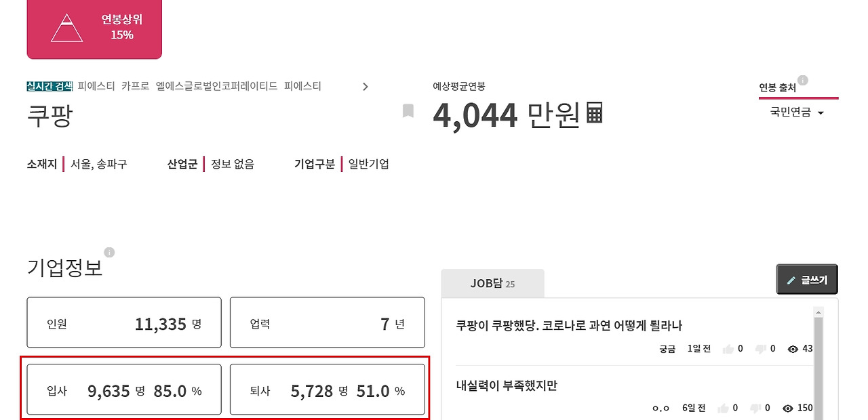Open the 국민연금 salary source dropdown
868x420 pixels.
[798, 112]
